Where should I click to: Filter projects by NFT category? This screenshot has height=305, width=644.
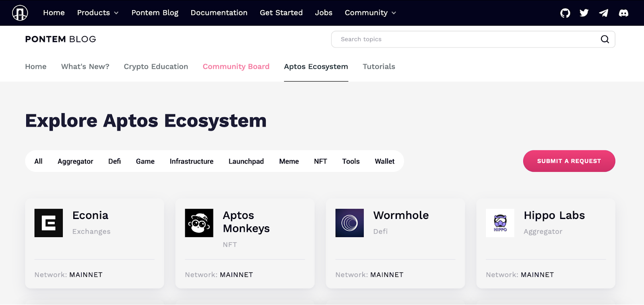click(320, 162)
